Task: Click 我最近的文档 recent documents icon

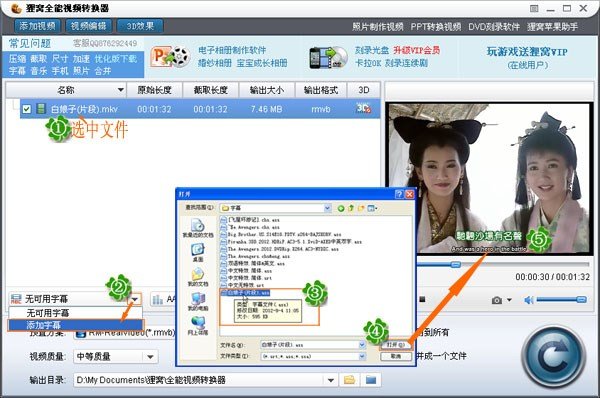Action: pyautogui.click(x=198, y=228)
